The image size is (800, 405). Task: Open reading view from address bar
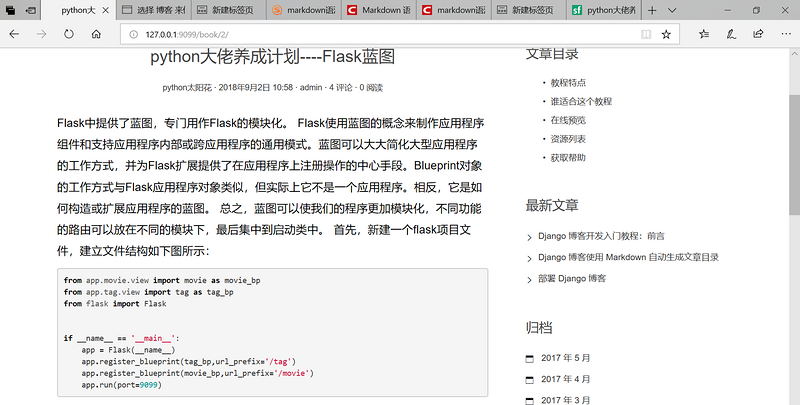pos(646,34)
